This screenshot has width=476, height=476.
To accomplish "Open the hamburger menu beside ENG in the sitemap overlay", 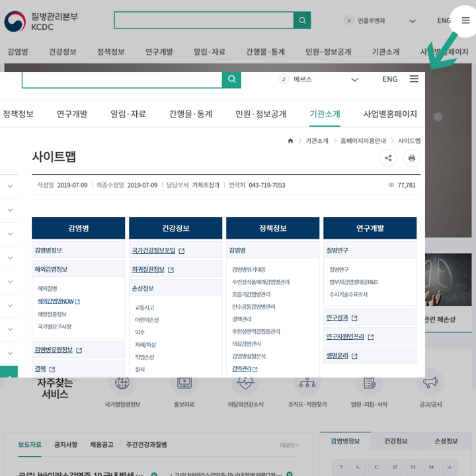I will coord(414,79).
